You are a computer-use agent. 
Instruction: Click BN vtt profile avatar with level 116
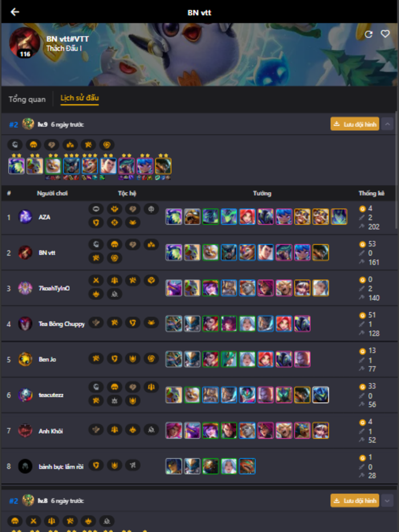click(x=25, y=43)
